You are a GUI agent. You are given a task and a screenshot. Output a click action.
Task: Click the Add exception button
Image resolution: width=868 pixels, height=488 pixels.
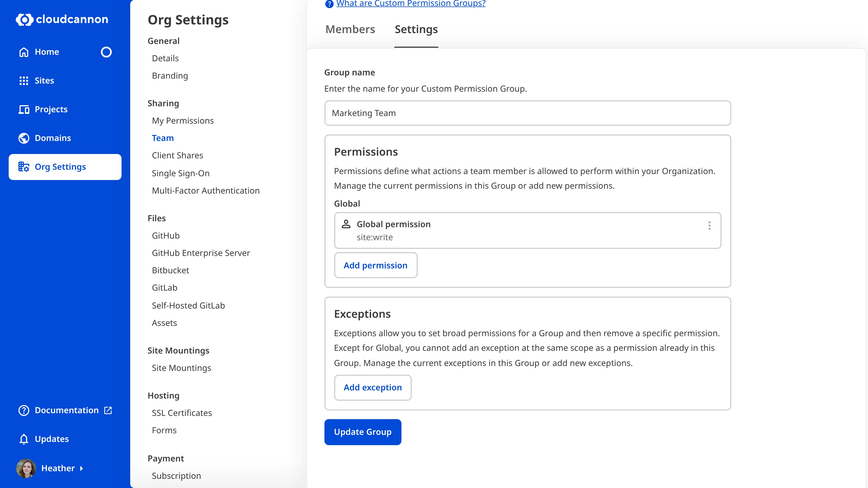pos(373,387)
